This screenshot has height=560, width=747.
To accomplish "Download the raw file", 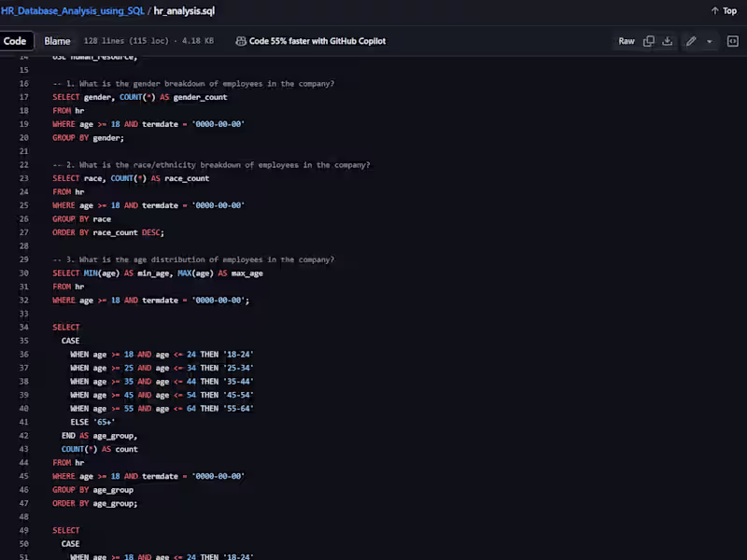I will 668,41.
